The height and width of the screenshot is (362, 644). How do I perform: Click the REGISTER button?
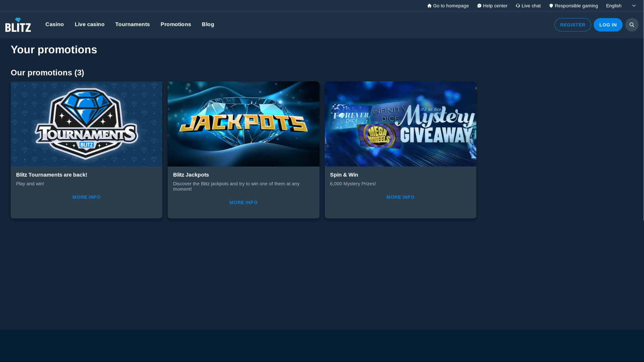573,24
